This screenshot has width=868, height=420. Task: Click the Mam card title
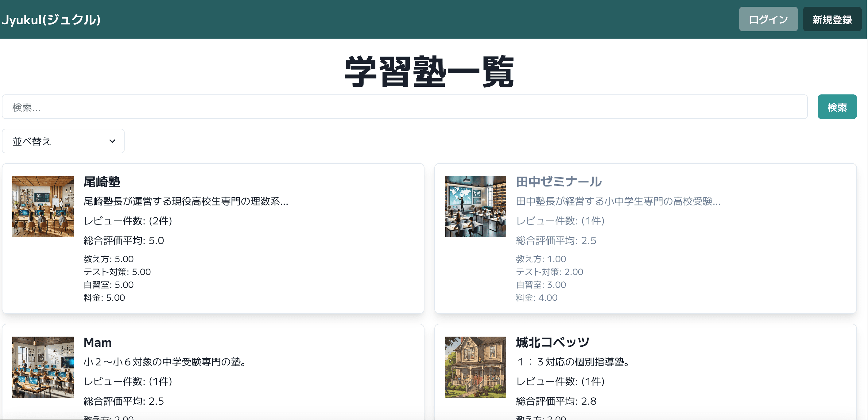tap(97, 342)
